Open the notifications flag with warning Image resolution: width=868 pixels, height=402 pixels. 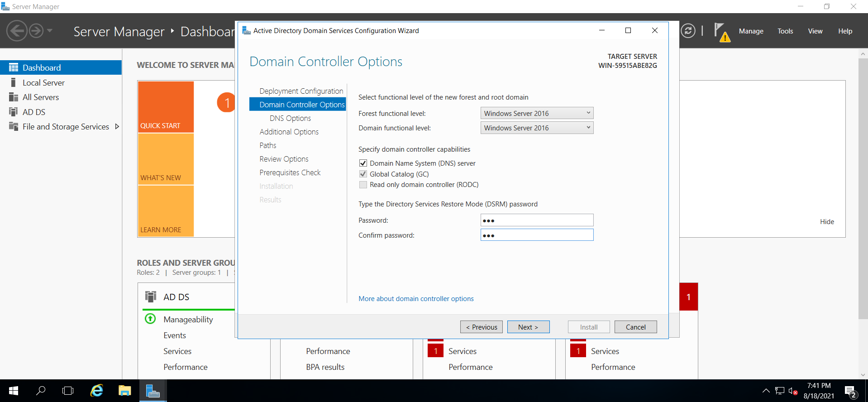point(722,32)
